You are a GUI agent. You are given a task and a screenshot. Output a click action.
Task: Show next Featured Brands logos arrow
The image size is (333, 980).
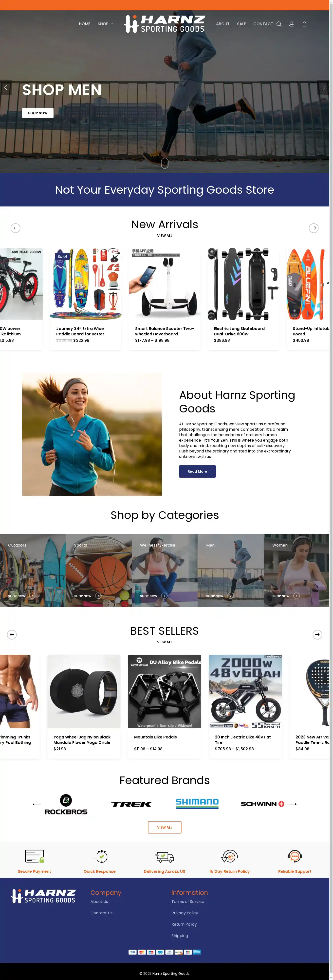pyautogui.click(x=292, y=804)
